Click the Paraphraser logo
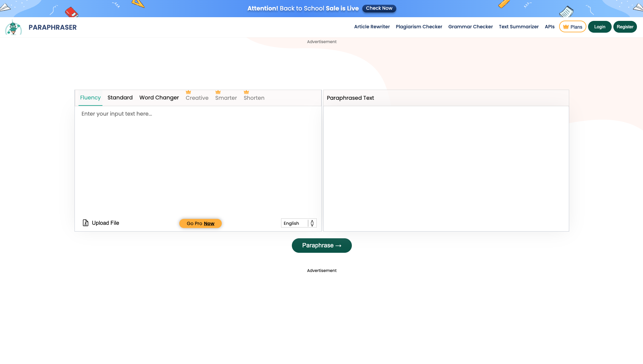 [40, 27]
